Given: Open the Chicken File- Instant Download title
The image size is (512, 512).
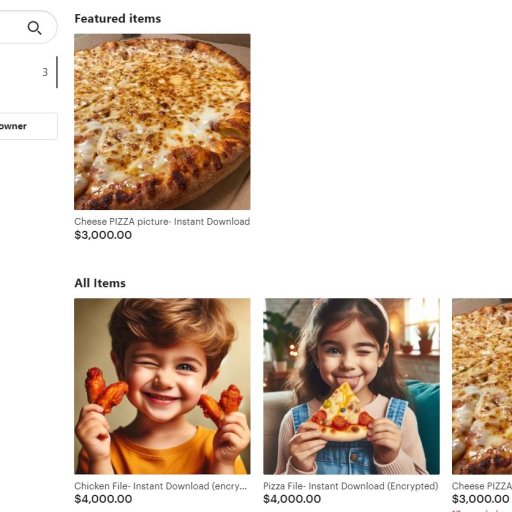Looking at the screenshot, I should tap(160, 486).
